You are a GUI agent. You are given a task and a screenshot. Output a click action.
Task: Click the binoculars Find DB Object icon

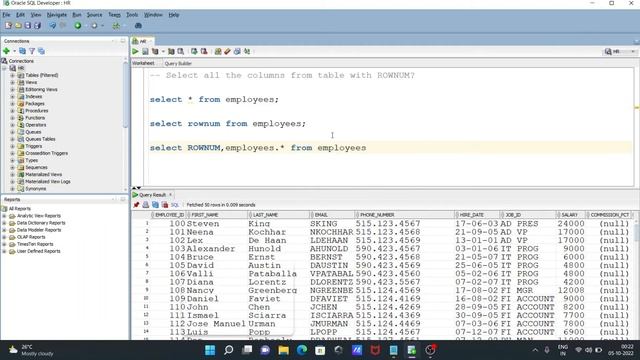[138, 26]
